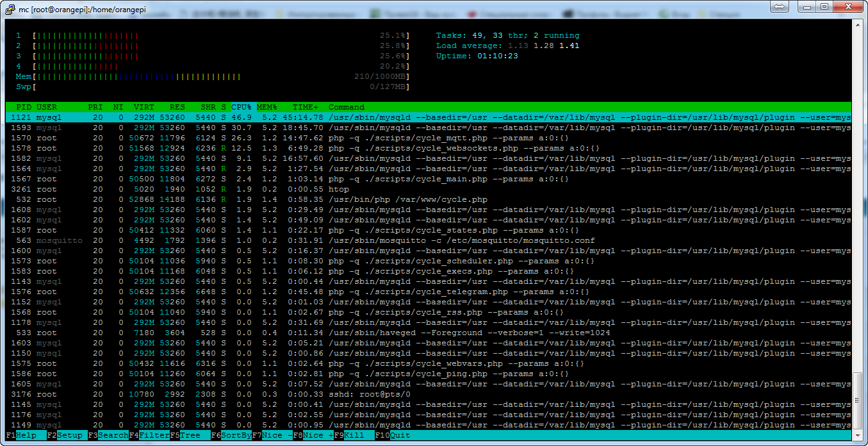The width and height of the screenshot is (868, 446).
Task: Sort by the NI column header
Action: (119, 107)
